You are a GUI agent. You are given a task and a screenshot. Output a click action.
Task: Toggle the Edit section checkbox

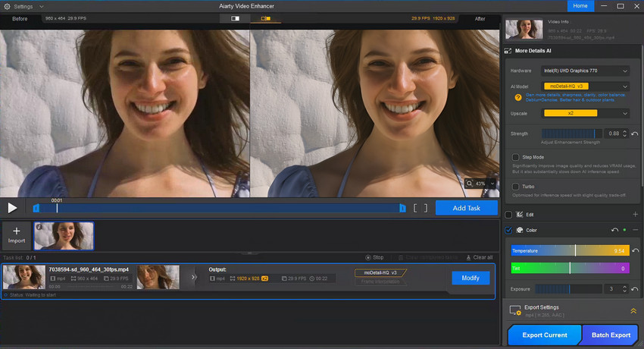click(x=508, y=214)
